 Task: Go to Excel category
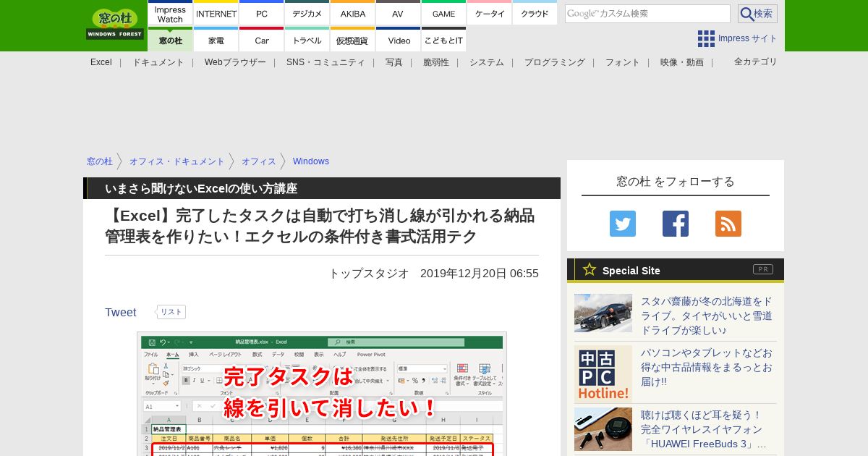pos(101,62)
